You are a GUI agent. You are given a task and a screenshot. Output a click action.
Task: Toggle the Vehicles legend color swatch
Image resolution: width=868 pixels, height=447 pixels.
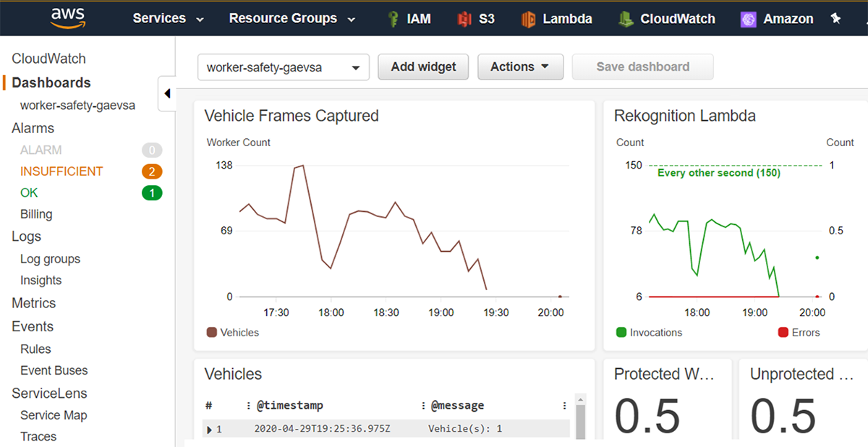(212, 333)
